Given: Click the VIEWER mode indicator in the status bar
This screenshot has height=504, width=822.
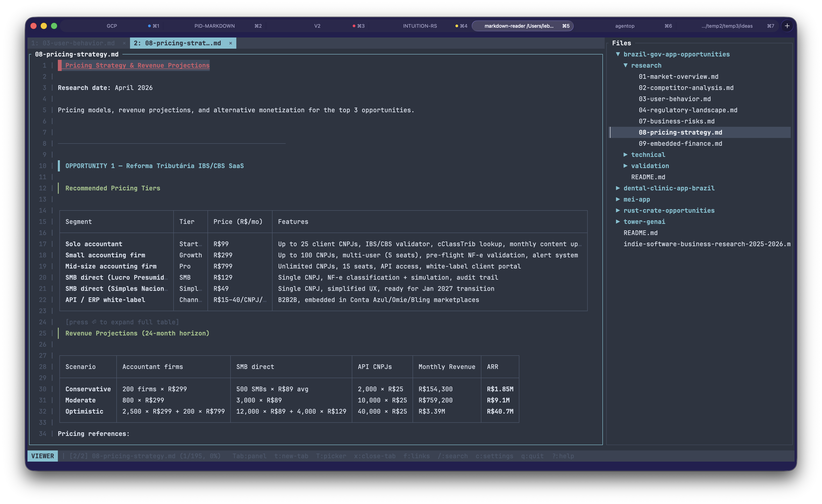Looking at the screenshot, I should [x=42, y=456].
